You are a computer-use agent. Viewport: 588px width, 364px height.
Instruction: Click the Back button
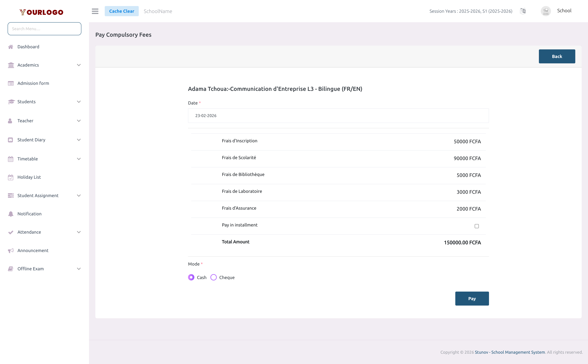click(x=557, y=56)
